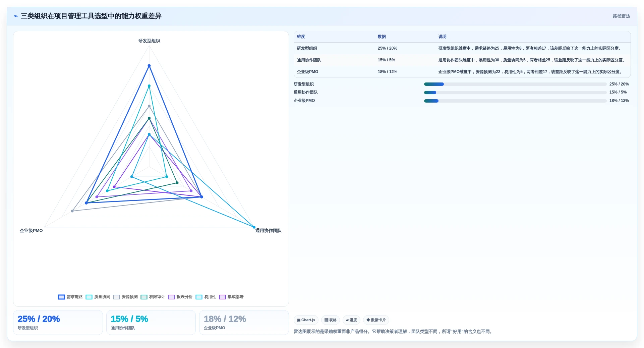
Task: Click the 研发型组织 radar axis label
Action: [149, 41]
